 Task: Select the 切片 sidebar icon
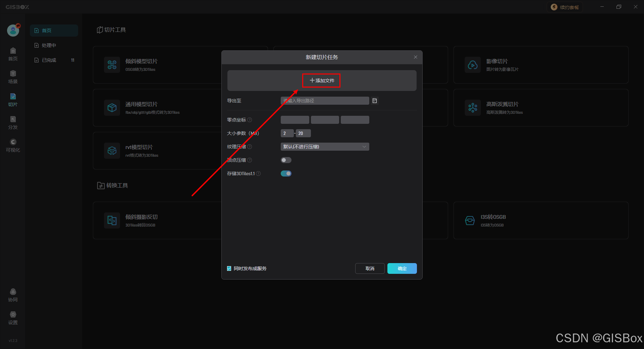pos(13,100)
